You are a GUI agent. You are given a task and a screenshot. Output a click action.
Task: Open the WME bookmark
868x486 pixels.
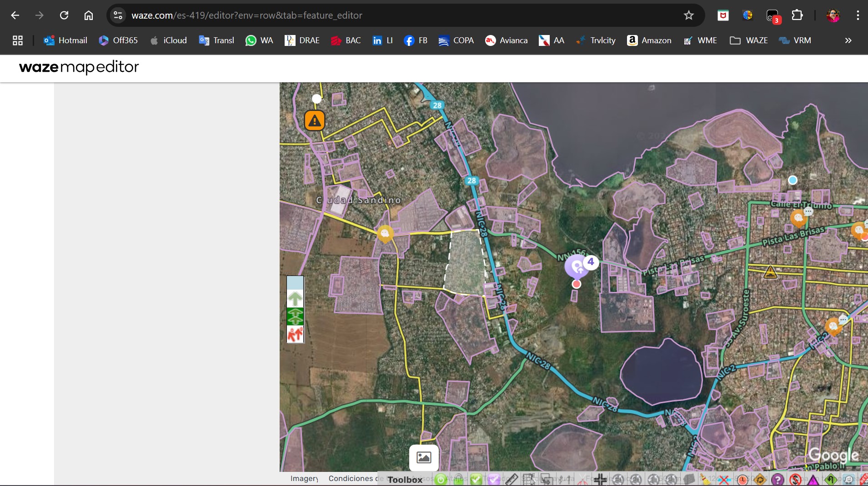(700, 40)
